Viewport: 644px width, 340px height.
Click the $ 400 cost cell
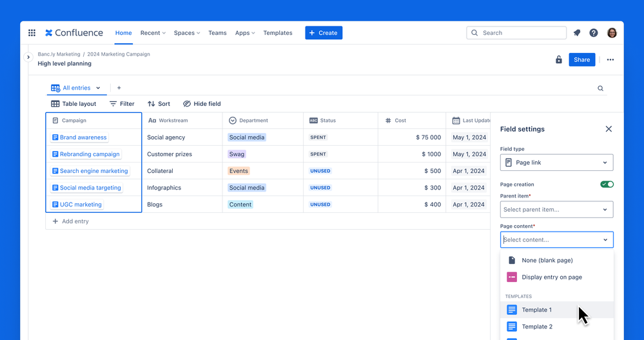click(x=412, y=205)
